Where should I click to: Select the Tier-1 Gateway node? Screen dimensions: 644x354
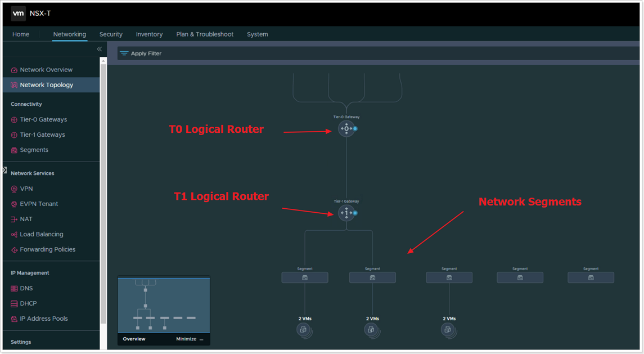tap(346, 213)
